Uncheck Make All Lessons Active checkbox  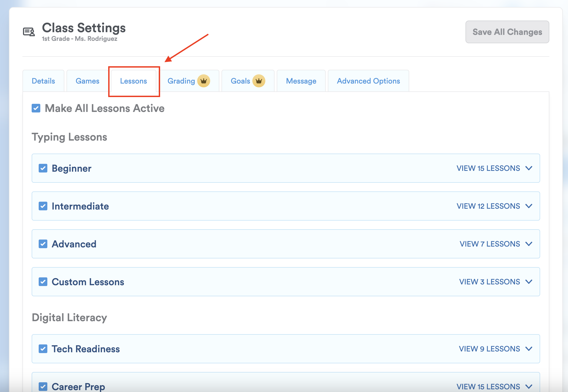(x=36, y=108)
